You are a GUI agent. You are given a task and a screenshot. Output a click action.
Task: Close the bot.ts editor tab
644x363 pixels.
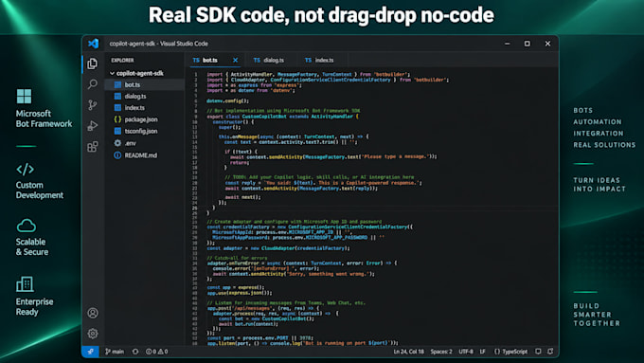tap(235, 60)
